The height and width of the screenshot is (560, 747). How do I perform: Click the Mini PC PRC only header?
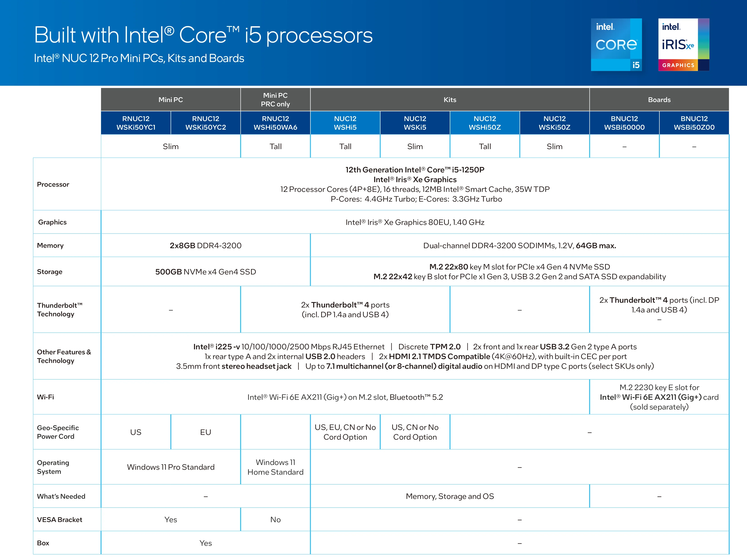[275, 100]
